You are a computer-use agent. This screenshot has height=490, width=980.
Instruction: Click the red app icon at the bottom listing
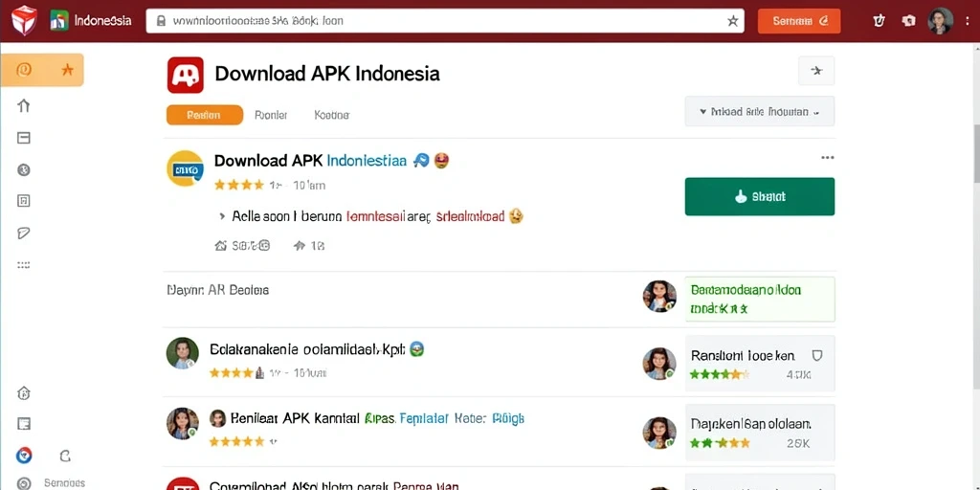click(183, 484)
